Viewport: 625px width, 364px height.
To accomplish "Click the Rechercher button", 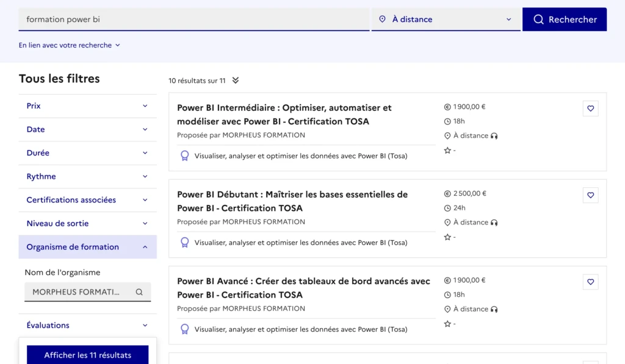I will point(564,19).
